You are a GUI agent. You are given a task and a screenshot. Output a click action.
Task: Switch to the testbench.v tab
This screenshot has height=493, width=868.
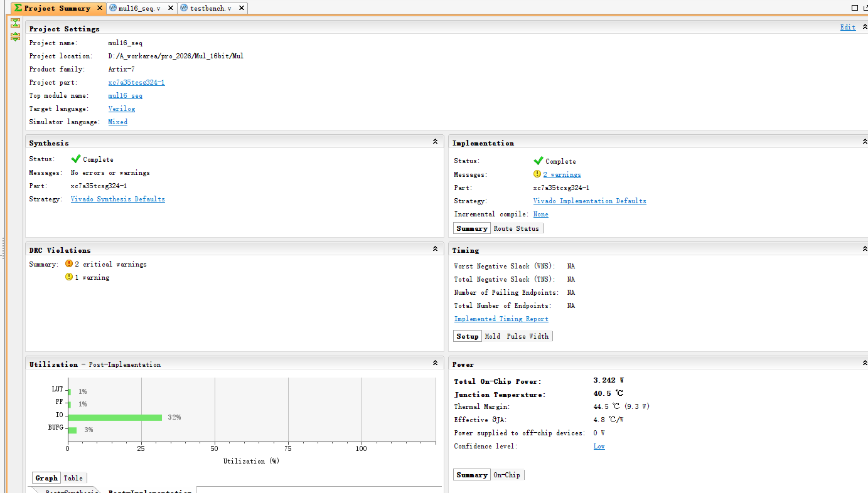click(x=212, y=8)
